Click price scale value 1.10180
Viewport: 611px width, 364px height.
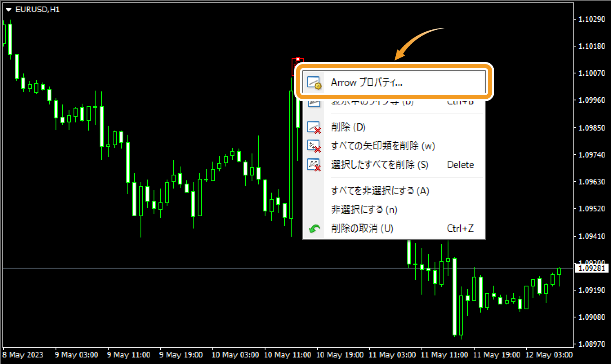[x=592, y=46]
